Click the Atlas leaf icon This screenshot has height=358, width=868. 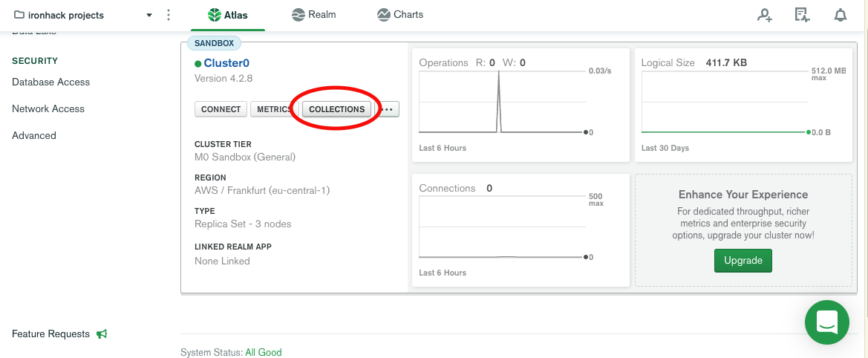click(215, 15)
